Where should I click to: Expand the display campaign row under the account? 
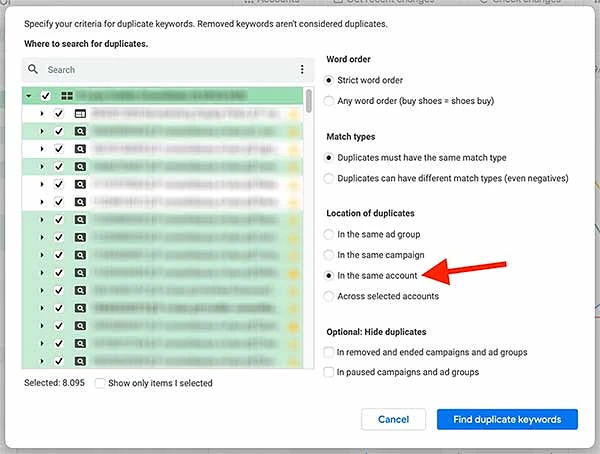pyautogui.click(x=42, y=114)
